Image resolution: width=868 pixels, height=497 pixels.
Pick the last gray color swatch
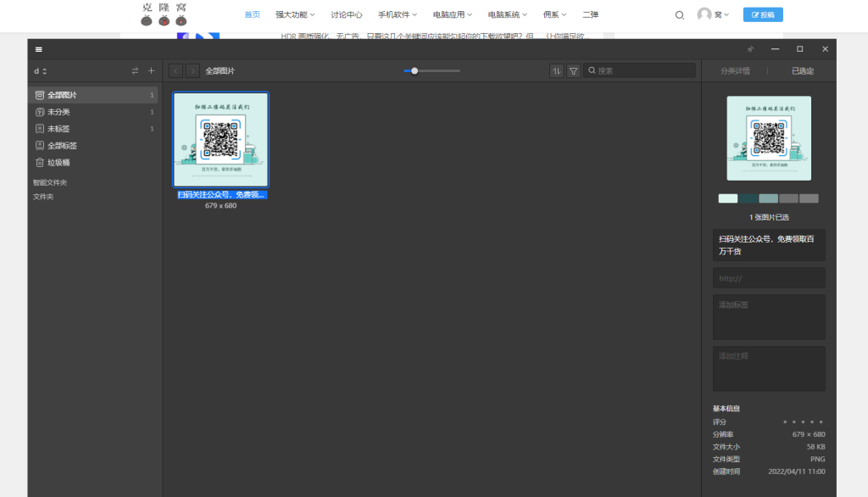click(809, 198)
